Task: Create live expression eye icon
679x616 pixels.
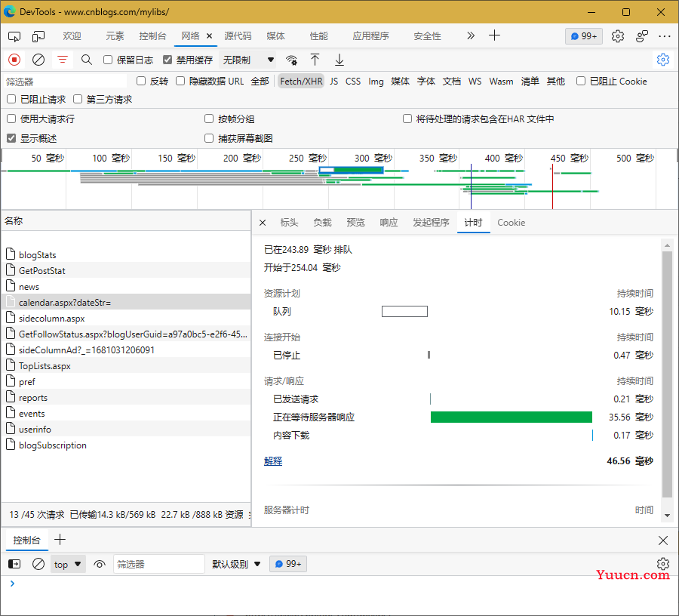Action: click(100, 564)
